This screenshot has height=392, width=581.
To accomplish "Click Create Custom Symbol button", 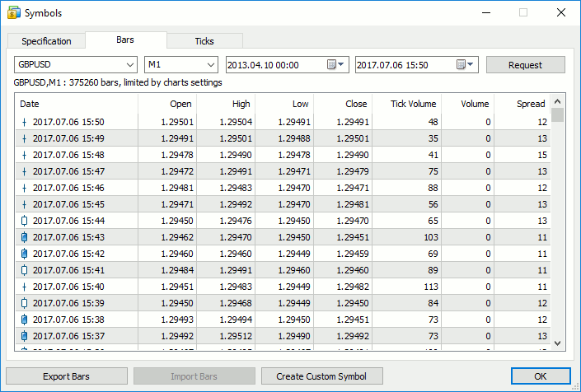I will [321, 376].
